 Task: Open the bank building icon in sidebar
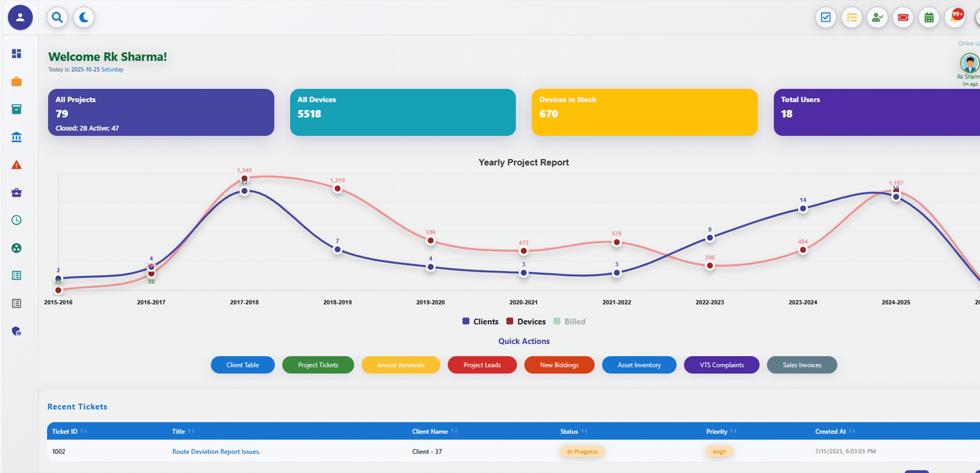[x=17, y=137]
